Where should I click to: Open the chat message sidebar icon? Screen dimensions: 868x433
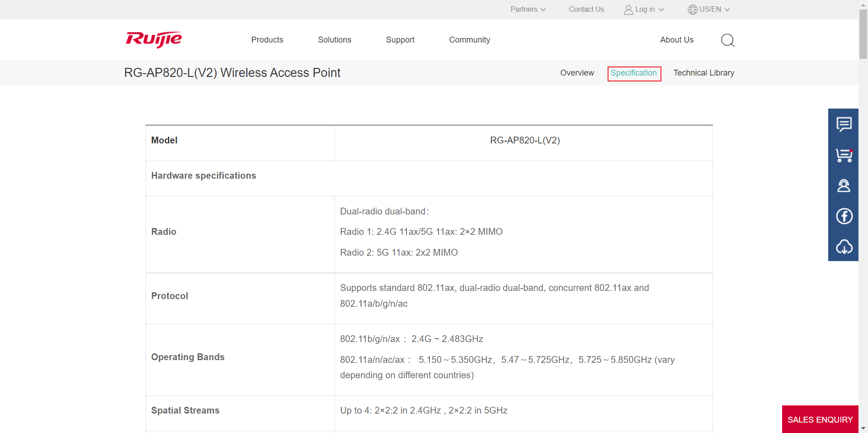click(844, 124)
